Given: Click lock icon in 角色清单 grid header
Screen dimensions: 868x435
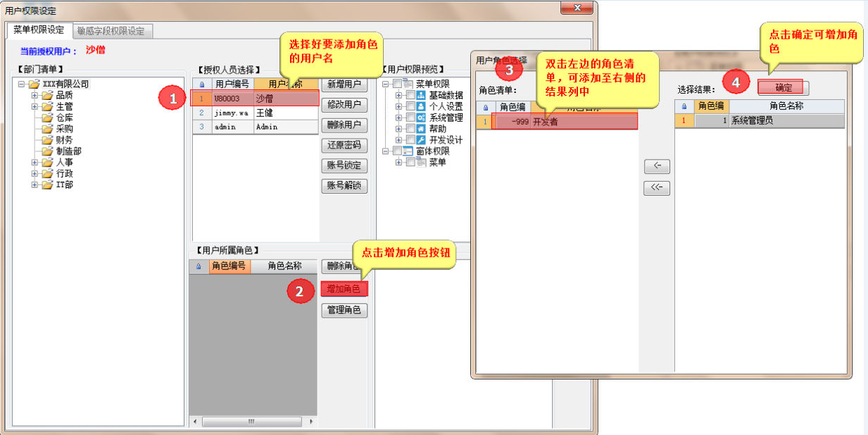Looking at the screenshot, I should [485, 107].
